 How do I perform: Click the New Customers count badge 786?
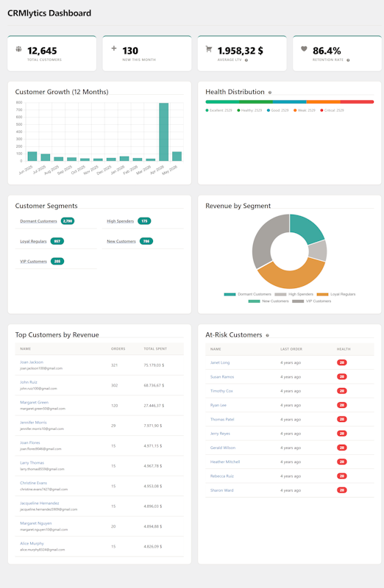(x=146, y=241)
